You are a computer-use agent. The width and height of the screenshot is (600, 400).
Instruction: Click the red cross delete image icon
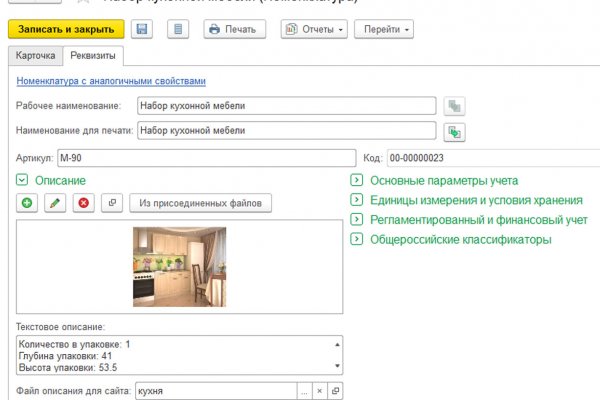click(84, 203)
